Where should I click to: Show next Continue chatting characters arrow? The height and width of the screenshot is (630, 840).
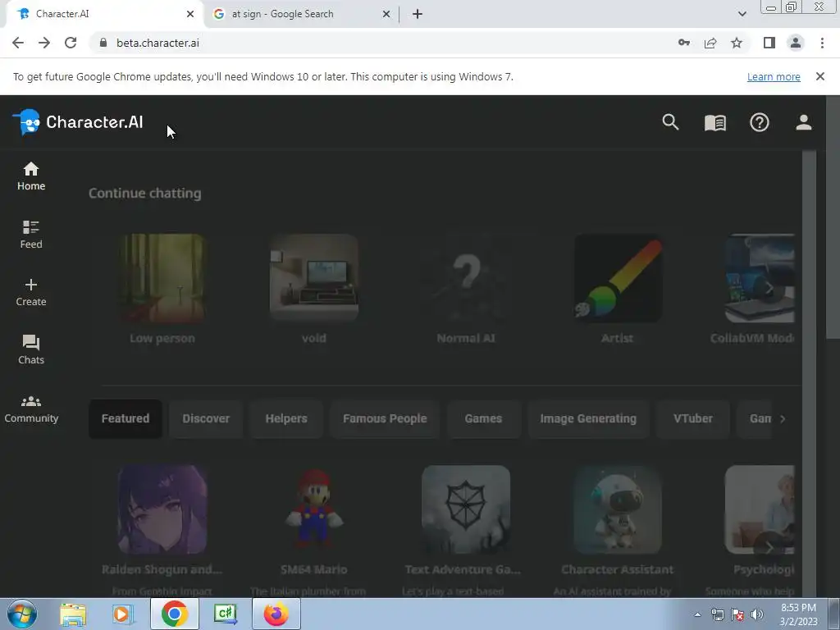coord(769,288)
